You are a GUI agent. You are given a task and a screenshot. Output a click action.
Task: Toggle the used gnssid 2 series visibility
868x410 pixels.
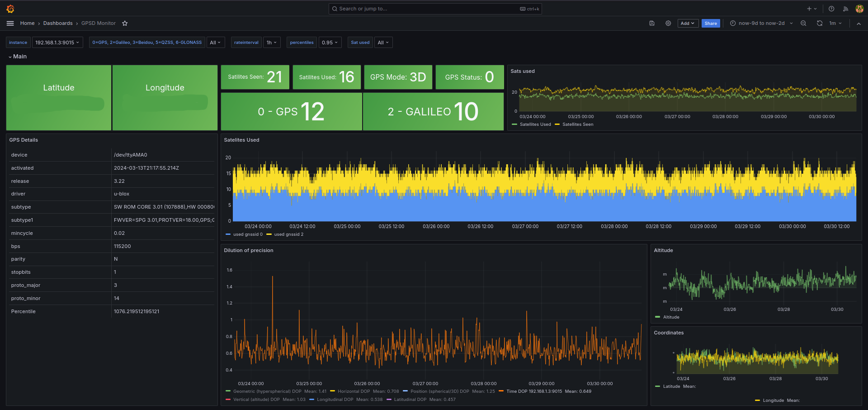288,234
